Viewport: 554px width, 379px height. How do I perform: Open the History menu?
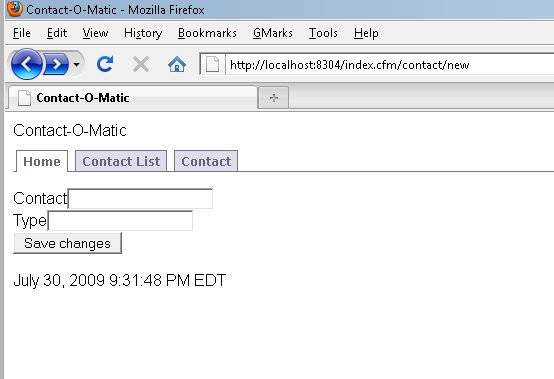click(143, 33)
